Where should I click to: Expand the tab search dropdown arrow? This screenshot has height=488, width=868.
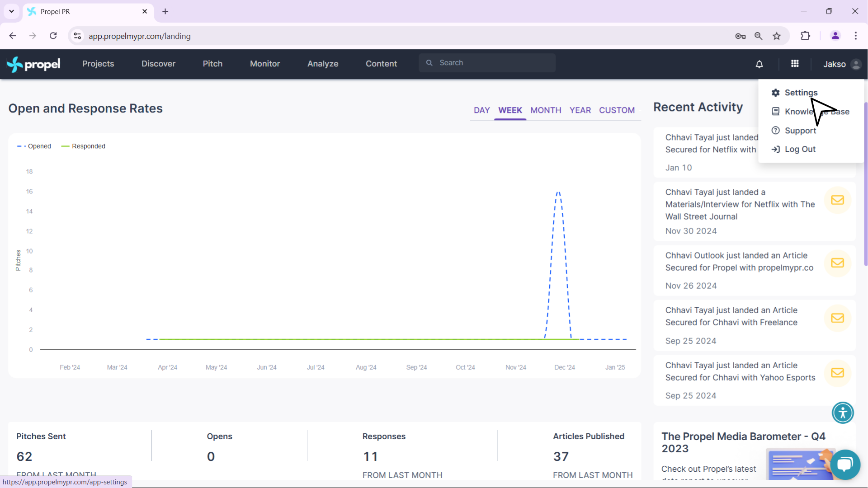coord(11,11)
